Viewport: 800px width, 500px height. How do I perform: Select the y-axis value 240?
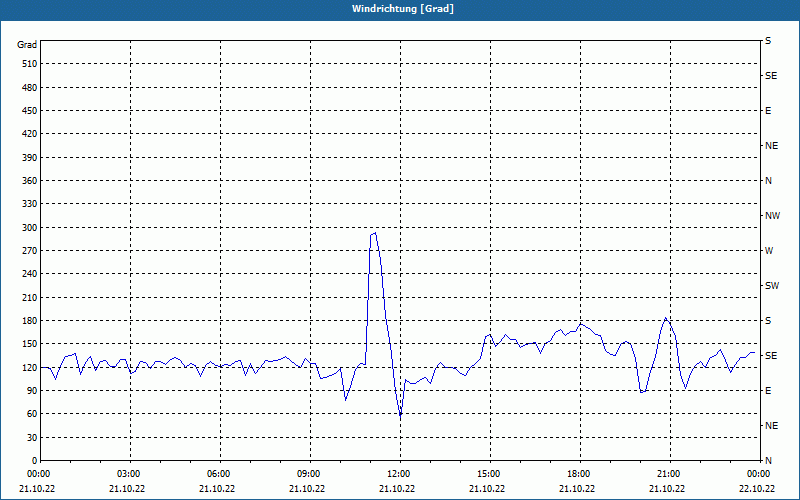[30, 274]
